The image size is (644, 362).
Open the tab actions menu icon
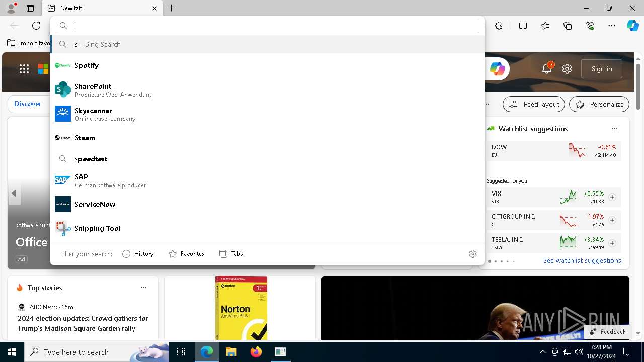[x=30, y=8]
